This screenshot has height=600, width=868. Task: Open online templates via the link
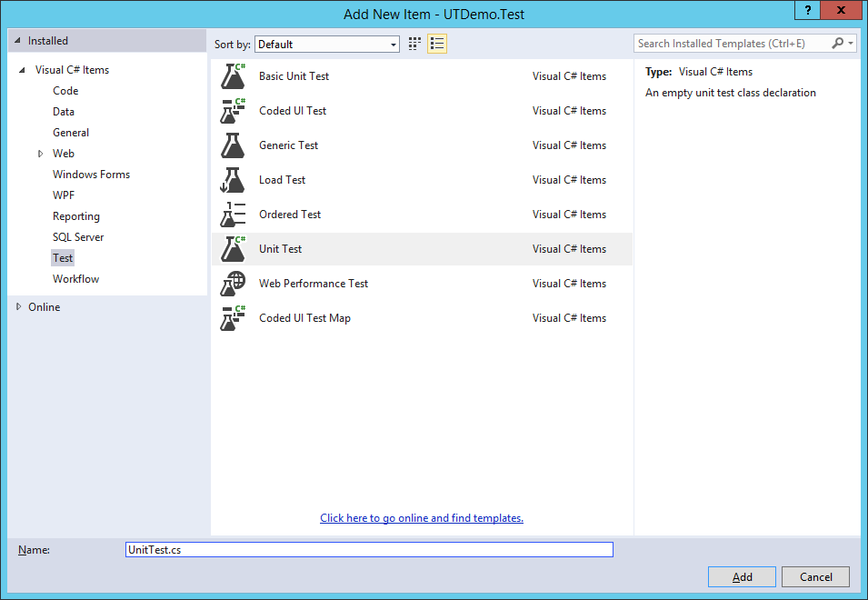421,517
